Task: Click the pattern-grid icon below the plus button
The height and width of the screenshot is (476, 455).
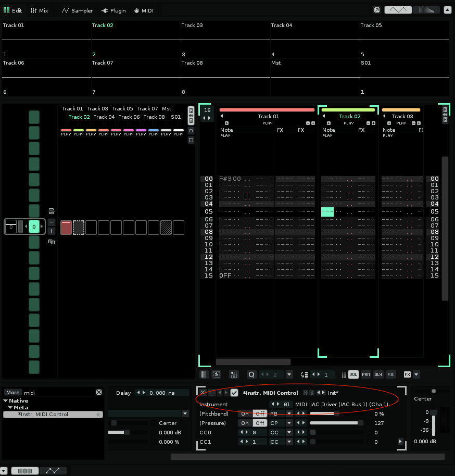Action: [x=52, y=242]
